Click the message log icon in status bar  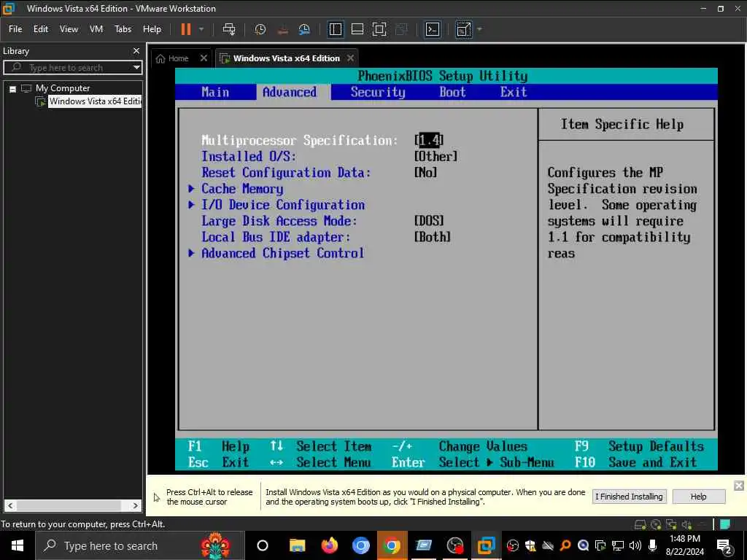coord(725,524)
